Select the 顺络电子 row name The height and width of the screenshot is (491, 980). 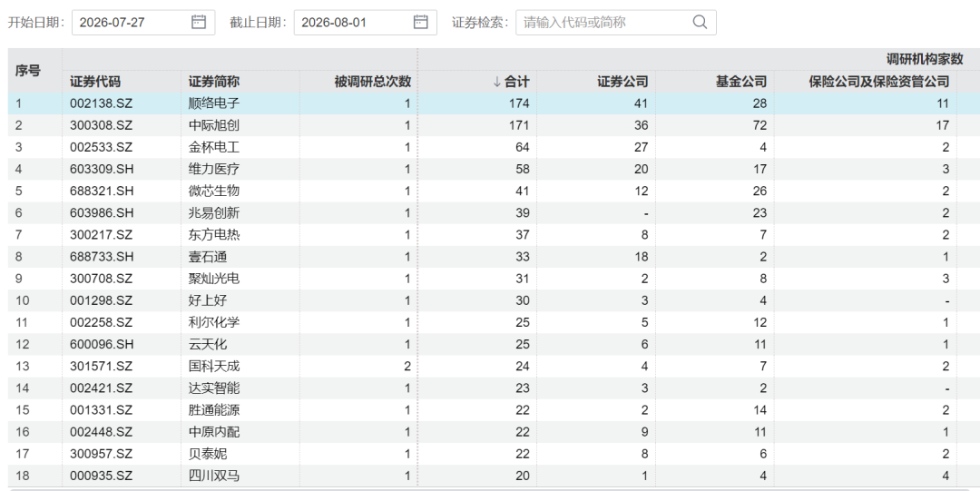(214, 103)
